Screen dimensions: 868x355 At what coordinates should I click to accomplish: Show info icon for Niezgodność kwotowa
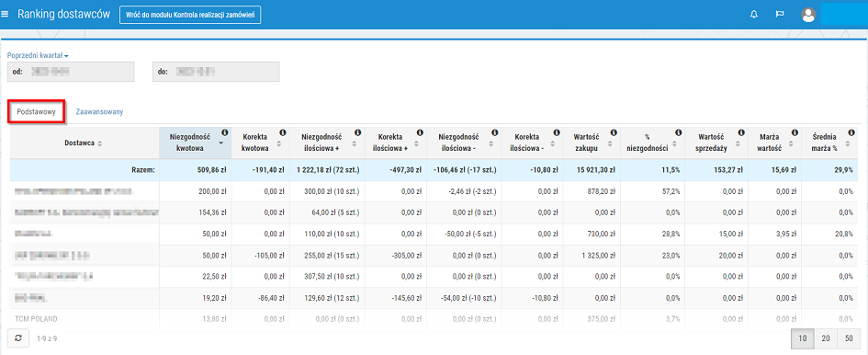pos(225,132)
